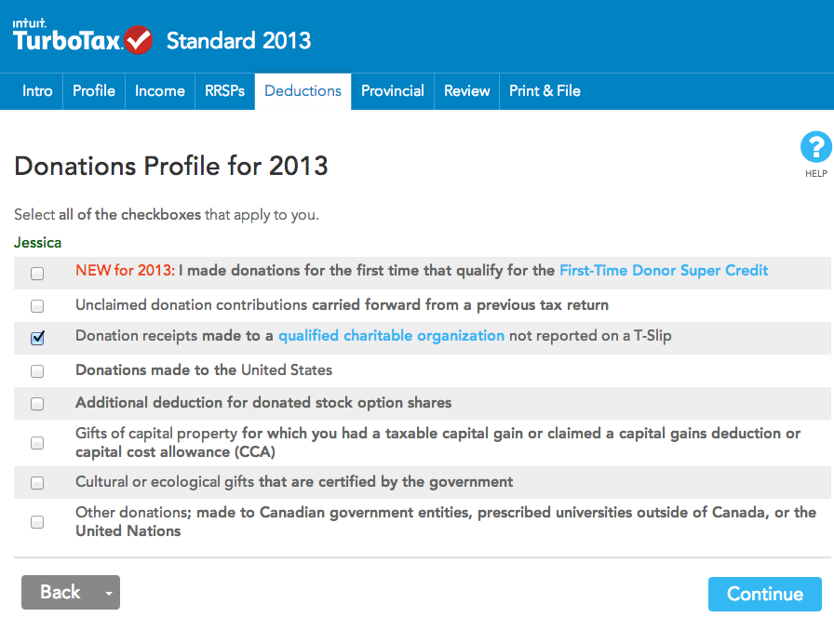The image size is (834, 644).
Task: Expand the Back button dropdown arrow
Action: [109, 593]
